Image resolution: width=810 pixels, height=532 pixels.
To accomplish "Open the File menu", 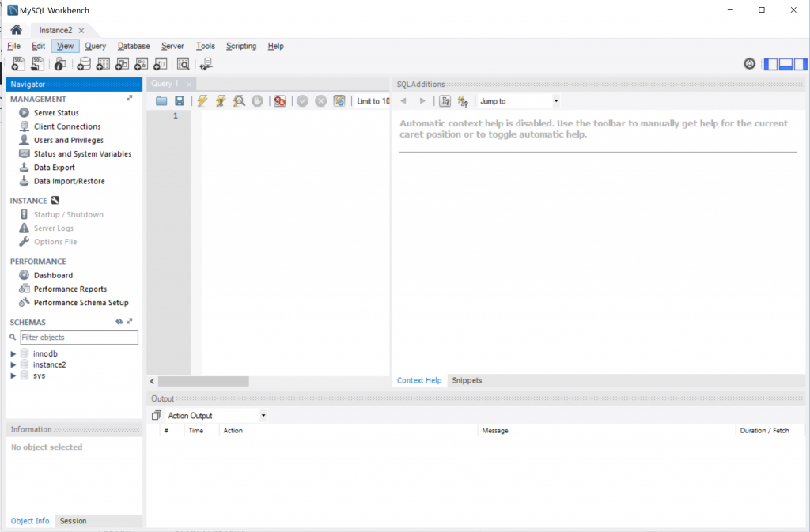I will [14, 46].
